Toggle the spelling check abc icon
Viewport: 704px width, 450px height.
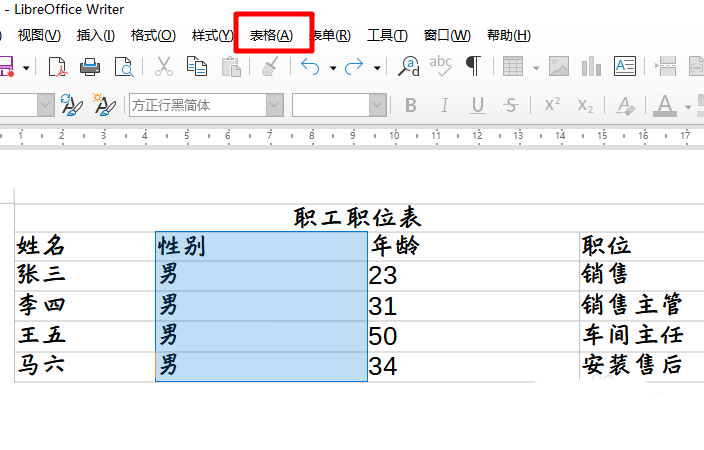click(x=440, y=66)
